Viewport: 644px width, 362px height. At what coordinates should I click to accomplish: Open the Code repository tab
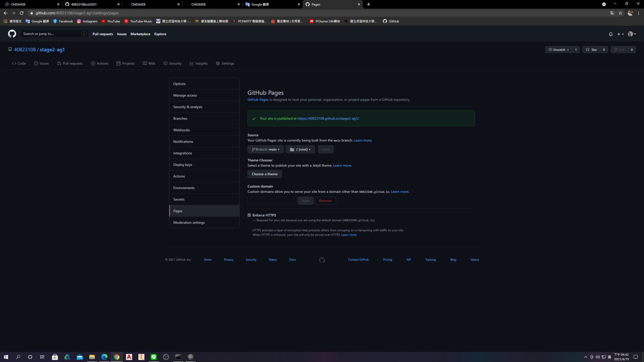tap(19, 63)
